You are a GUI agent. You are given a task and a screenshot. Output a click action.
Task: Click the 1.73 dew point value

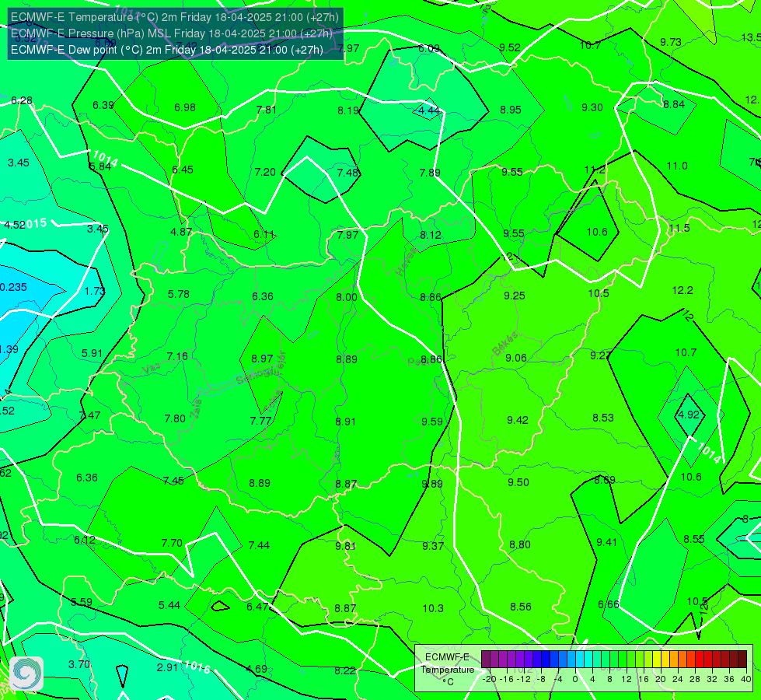click(95, 291)
